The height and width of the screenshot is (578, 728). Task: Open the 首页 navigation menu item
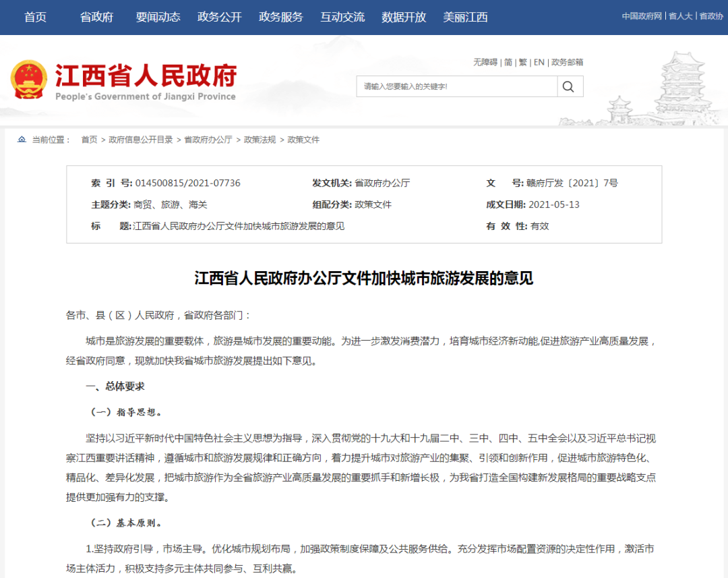35,18
